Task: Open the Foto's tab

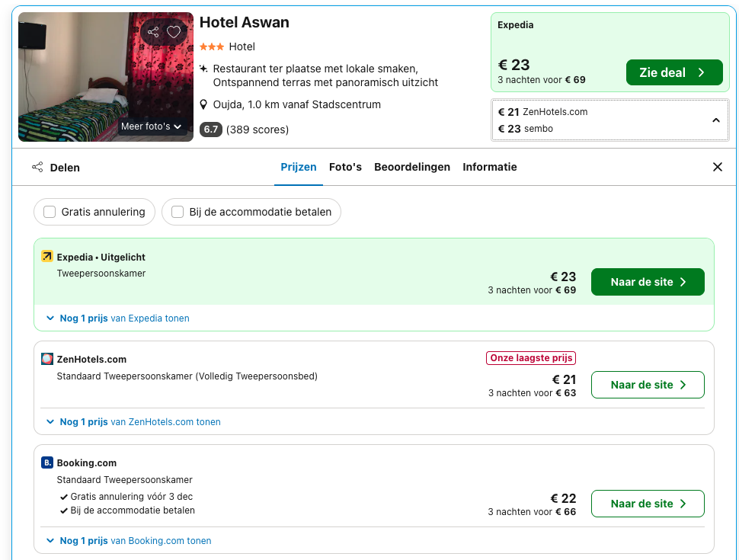Action: [345, 167]
